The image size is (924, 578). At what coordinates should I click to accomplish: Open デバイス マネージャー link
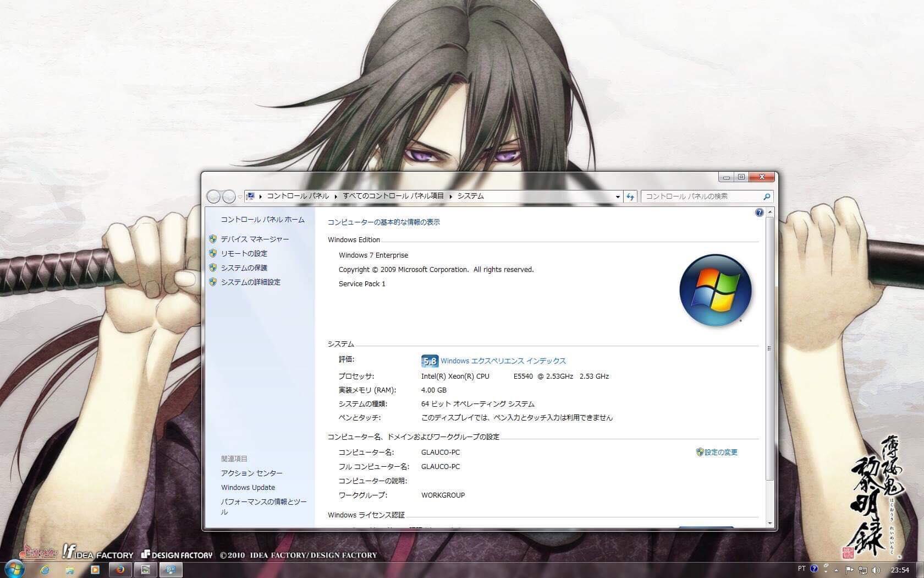coord(255,239)
